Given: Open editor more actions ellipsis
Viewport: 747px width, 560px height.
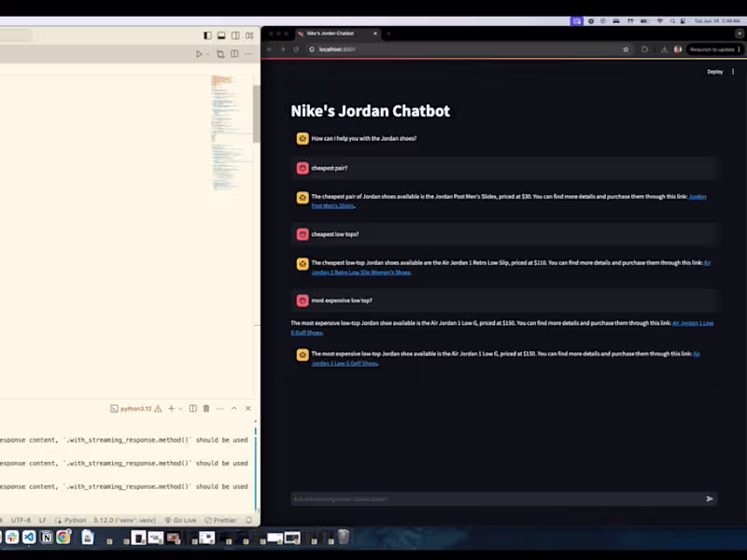Looking at the screenshot, I should (248, 54).
